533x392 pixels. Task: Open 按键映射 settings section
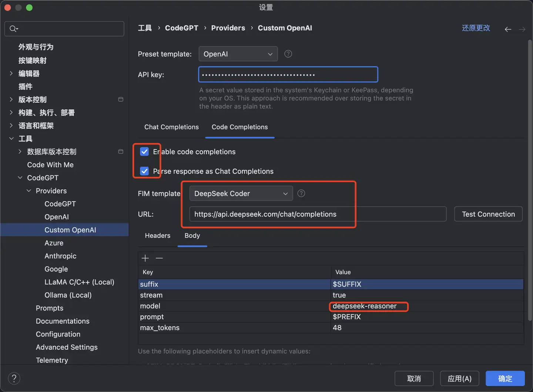click(33, 60)
